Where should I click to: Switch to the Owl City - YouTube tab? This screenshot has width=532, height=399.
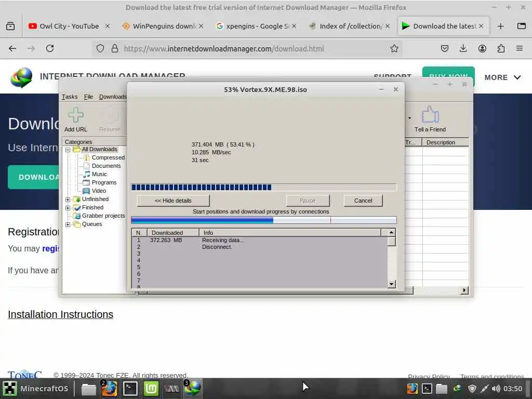point(69,26)
